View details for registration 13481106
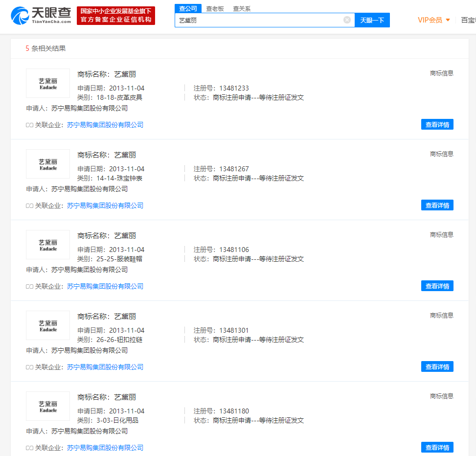This screenshot has height=456, width=476. coord(437,286)
